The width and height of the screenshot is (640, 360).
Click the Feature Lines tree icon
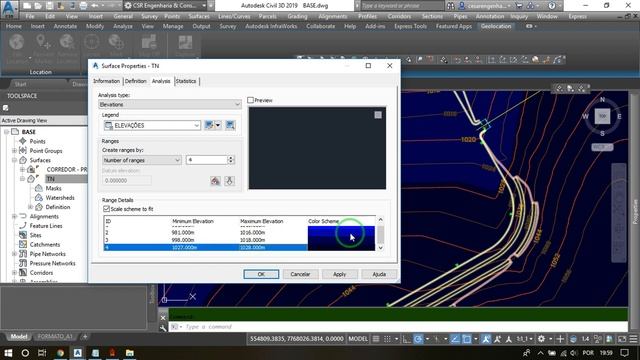23,225
